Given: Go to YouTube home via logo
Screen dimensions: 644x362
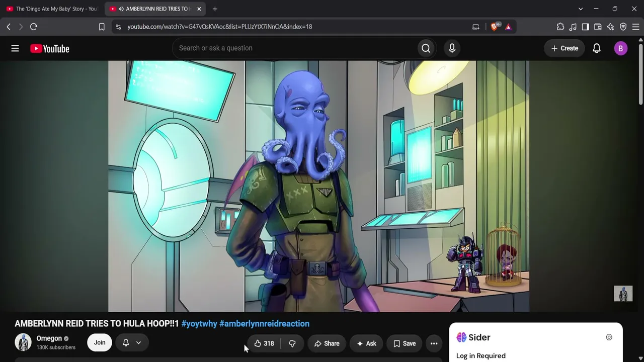Looking at the screenshot, I should (49, 49).
